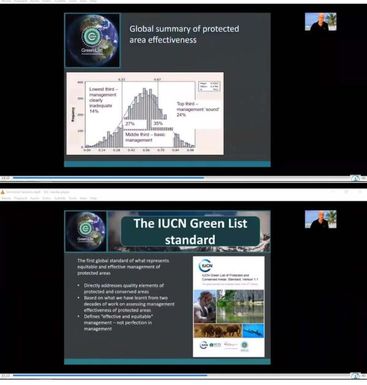Click the protected area effectiveness histogram chart

[x=145, y=113]
